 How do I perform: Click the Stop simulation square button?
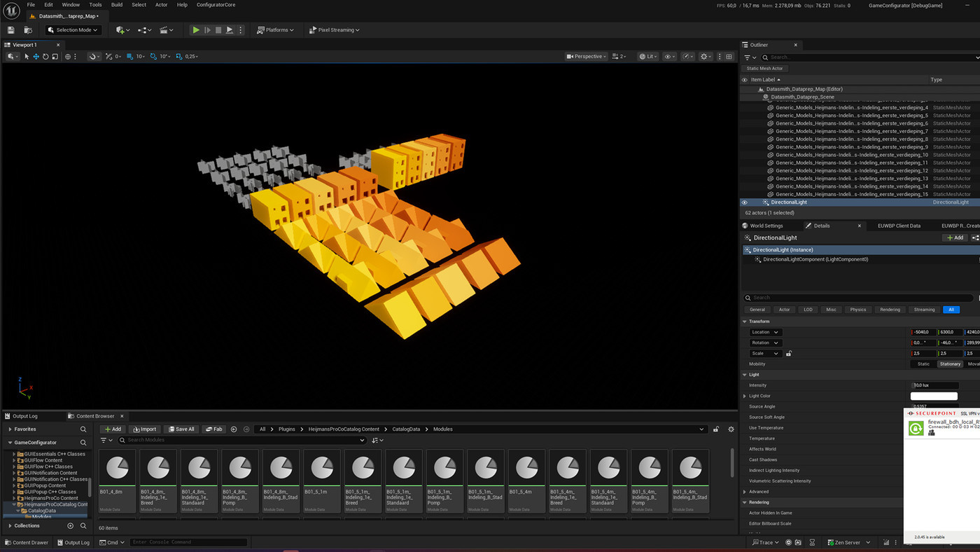point(218,30)
